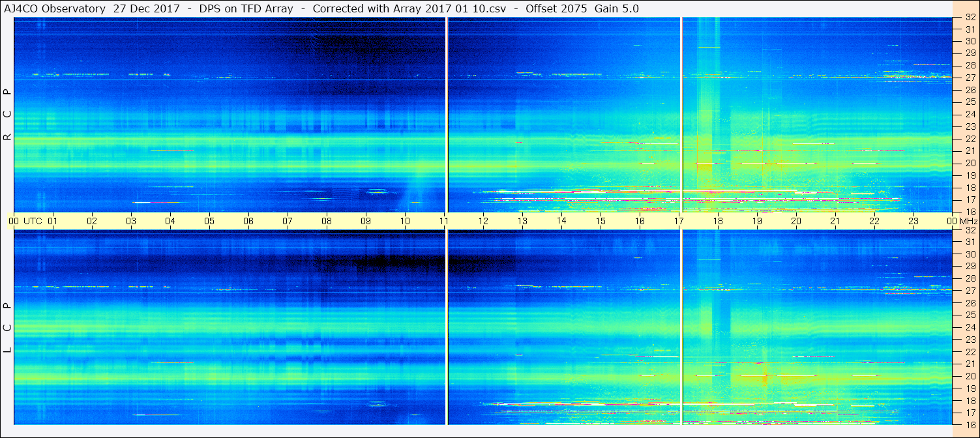
Task: Select hour 09 on the UTC time axis
Action: pos(366,221)
